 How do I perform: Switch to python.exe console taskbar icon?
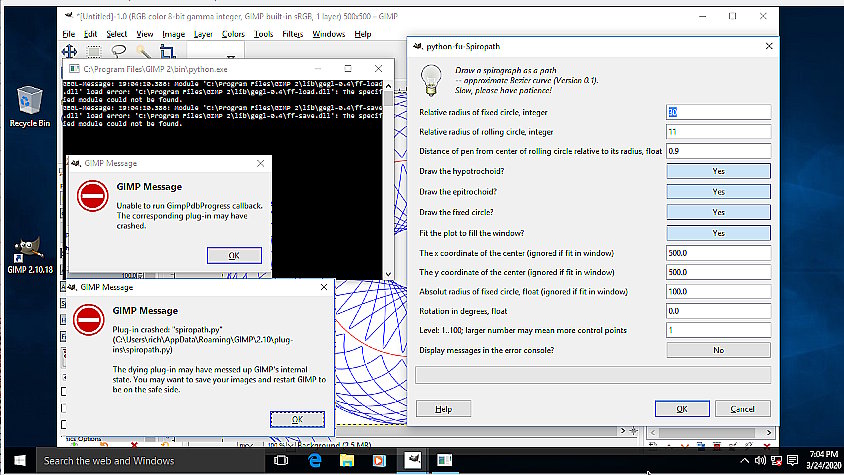pyautogui.click(x=445, y=460)
